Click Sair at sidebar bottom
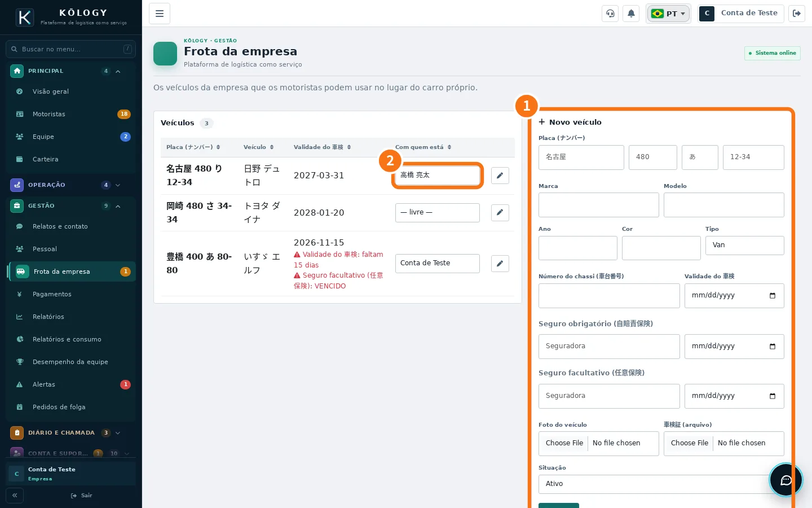The image size is (812, 508). click(x=82, y=496)
